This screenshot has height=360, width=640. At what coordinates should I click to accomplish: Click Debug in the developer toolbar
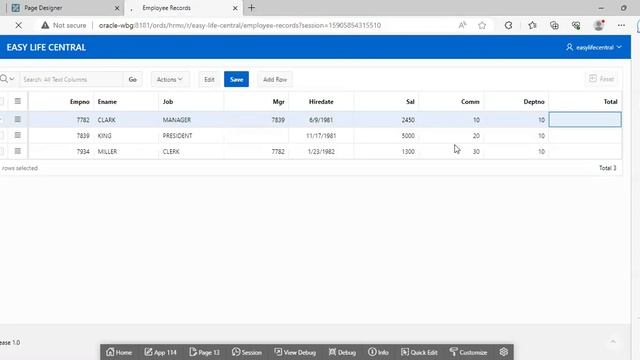[x=342, y=352]
